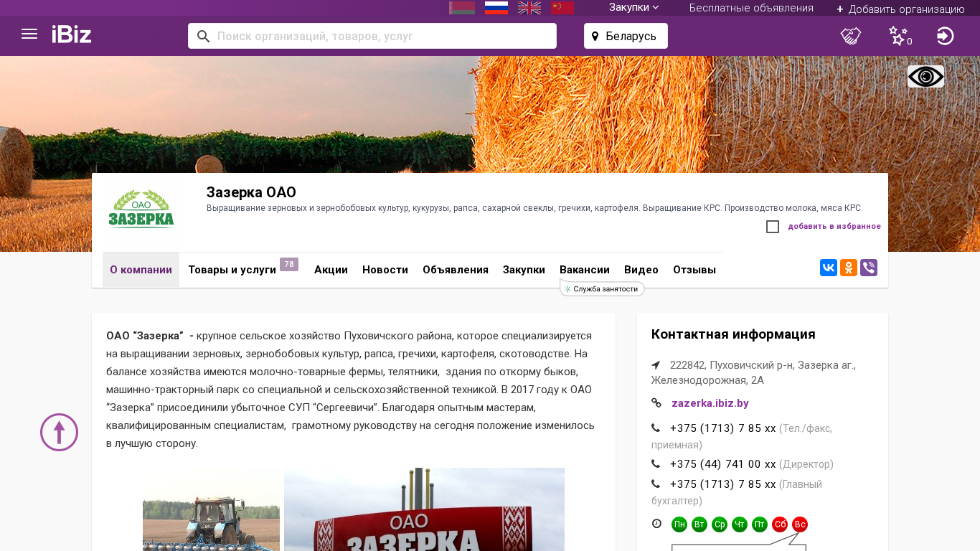
Task: Open Товары и услуги tab
Action: click(x=232, y=270)
